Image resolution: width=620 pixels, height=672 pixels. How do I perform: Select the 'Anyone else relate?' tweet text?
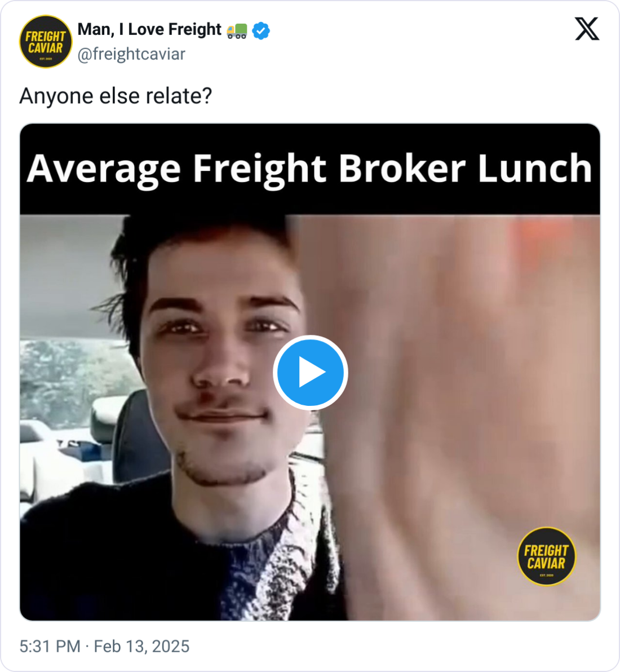[116, 96]
